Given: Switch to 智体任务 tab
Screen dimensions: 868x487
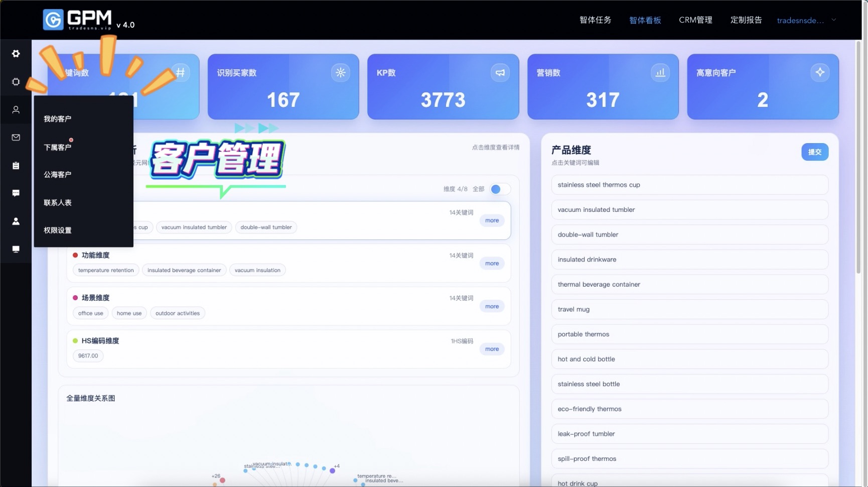Looking at the screenshot, I should 595,20.
